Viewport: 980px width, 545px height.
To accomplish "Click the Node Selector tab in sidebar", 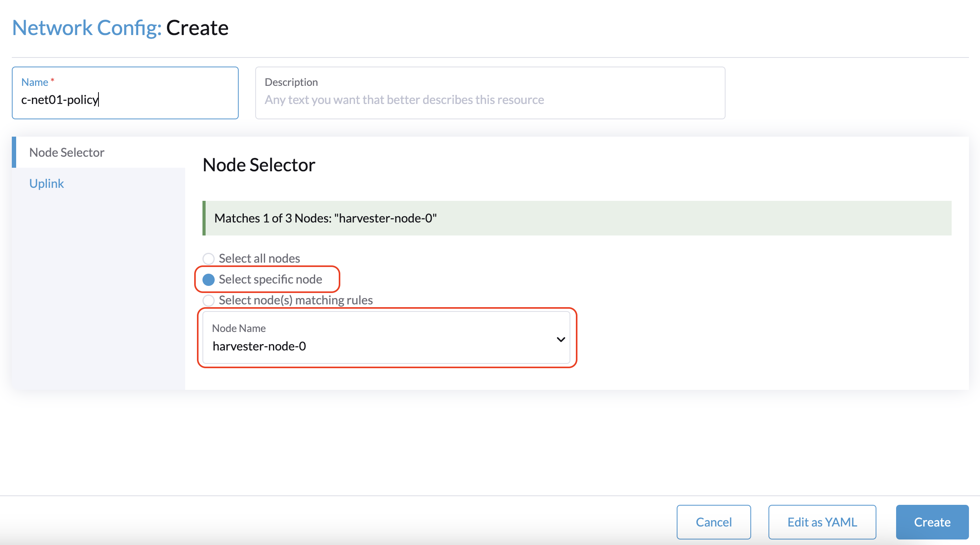I will 67,152.
